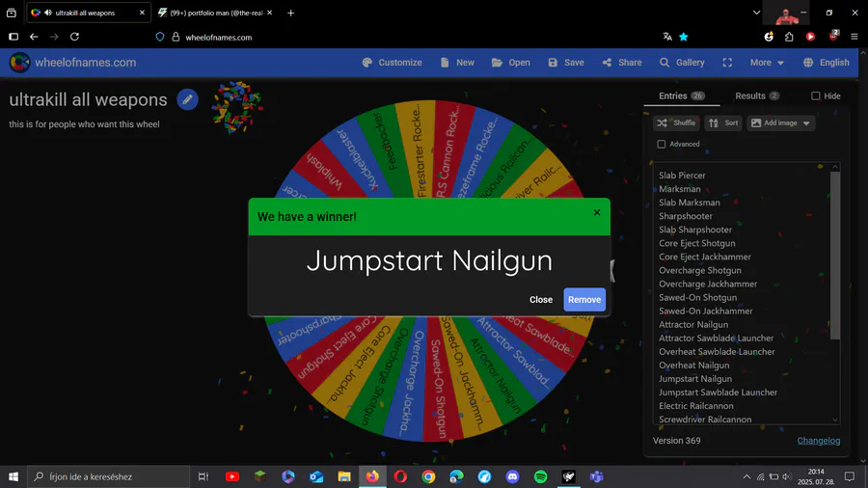This screenshot has height=488, width=868.
Task: Open the Gallery search
Action: point(682,63)
